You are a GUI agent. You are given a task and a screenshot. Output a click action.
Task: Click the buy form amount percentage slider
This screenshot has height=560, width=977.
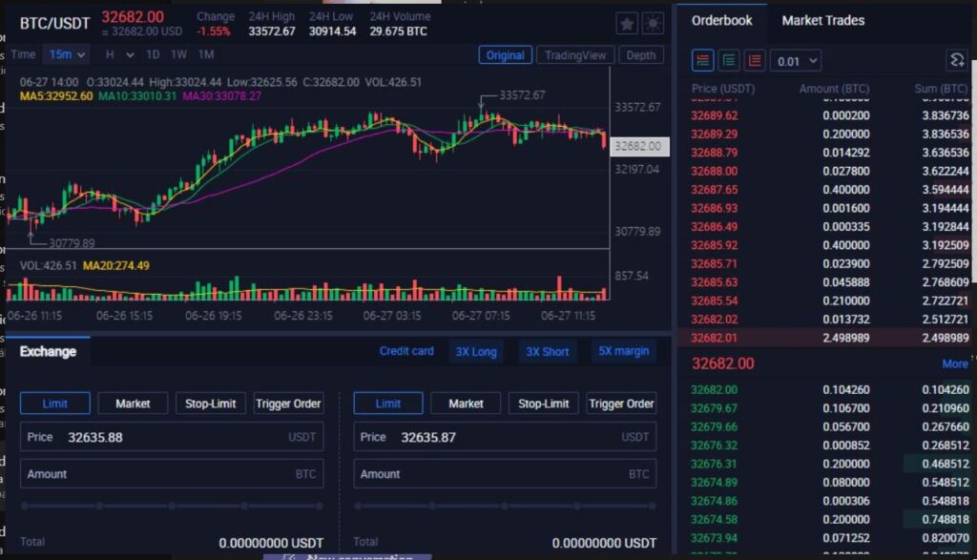pyautogui.click(x=172, y=506)
